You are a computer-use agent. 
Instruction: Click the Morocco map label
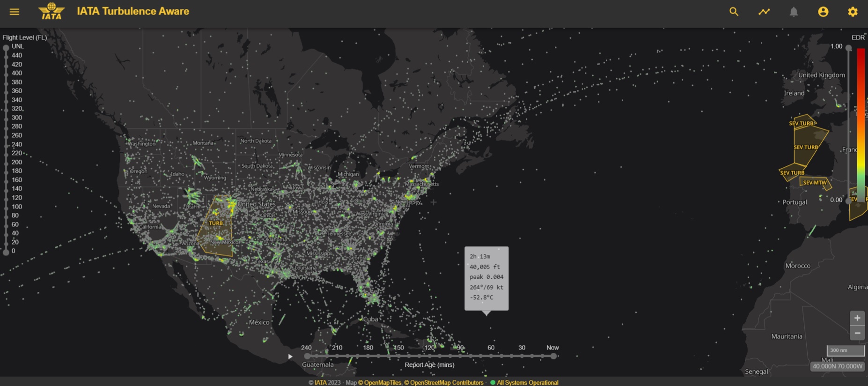[x=798, y=266]
